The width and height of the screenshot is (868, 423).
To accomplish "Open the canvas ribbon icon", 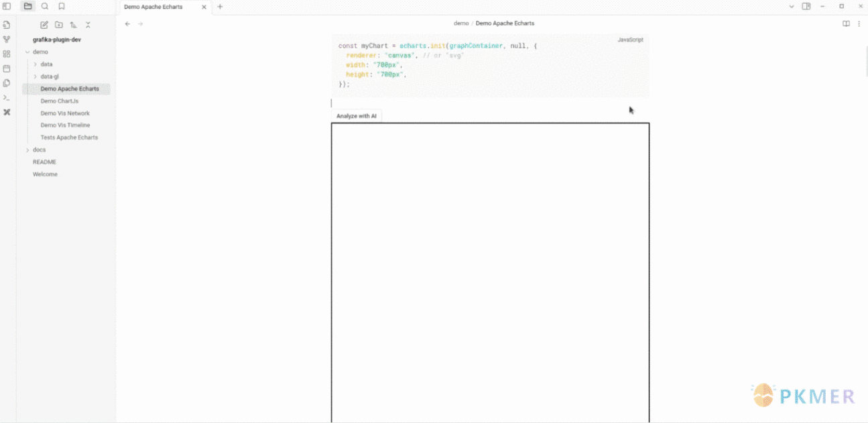I will (7, 54).
